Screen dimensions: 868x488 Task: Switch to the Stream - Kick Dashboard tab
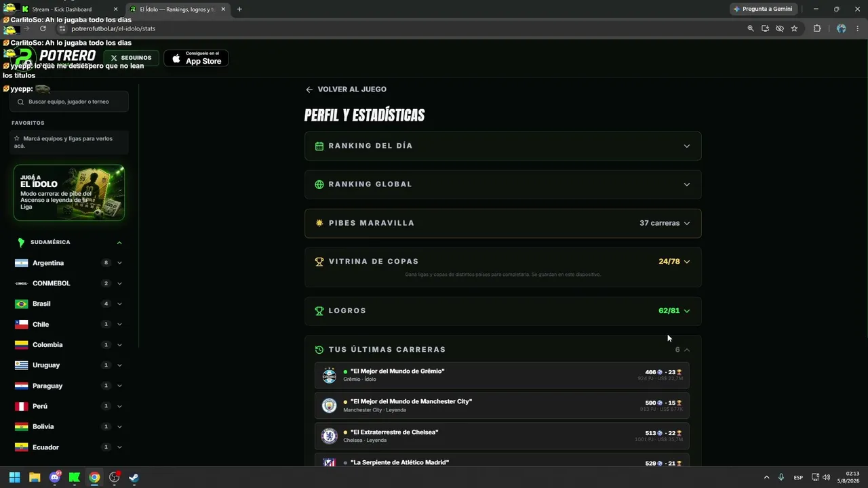point(69,9)
